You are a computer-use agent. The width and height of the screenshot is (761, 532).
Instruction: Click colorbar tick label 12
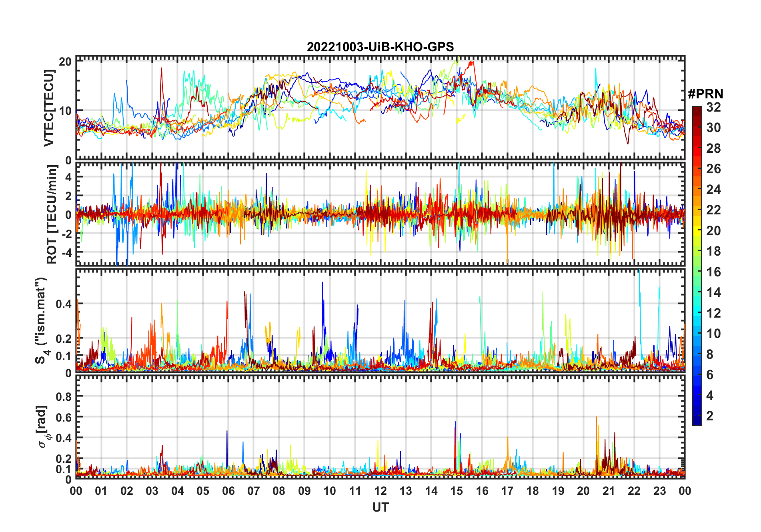pos(713,313)
